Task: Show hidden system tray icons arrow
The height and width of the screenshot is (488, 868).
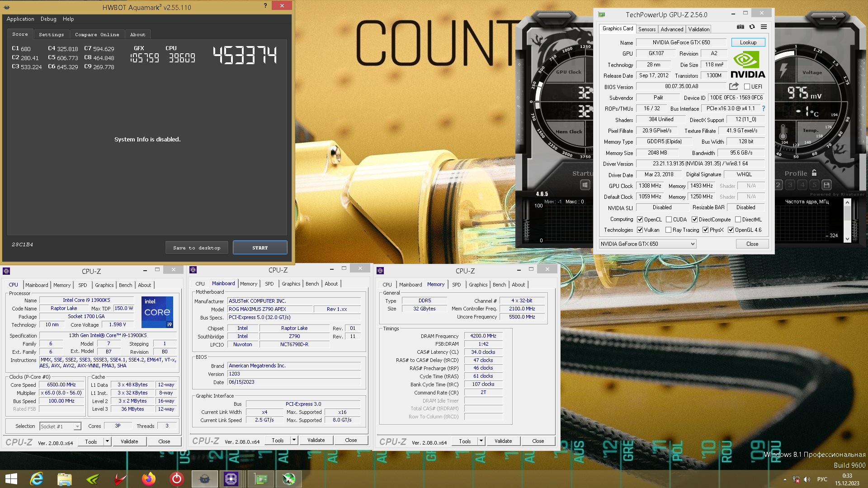Action: pos(785,479)
